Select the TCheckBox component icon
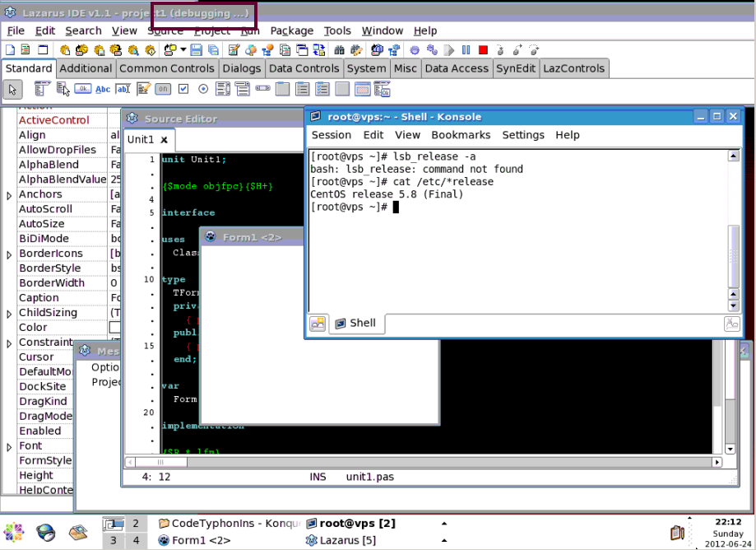 [183, 89]
